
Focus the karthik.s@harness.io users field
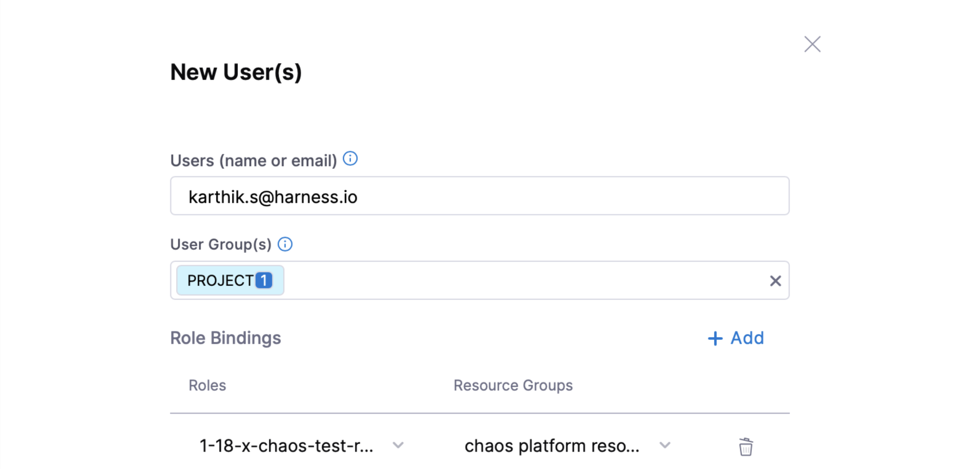(x=479, y=196)
